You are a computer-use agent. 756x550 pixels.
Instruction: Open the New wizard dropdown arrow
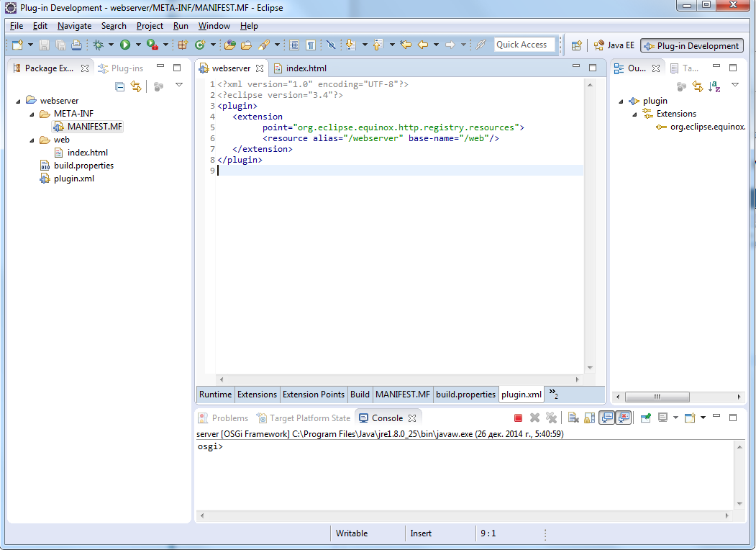pos(30,45)
